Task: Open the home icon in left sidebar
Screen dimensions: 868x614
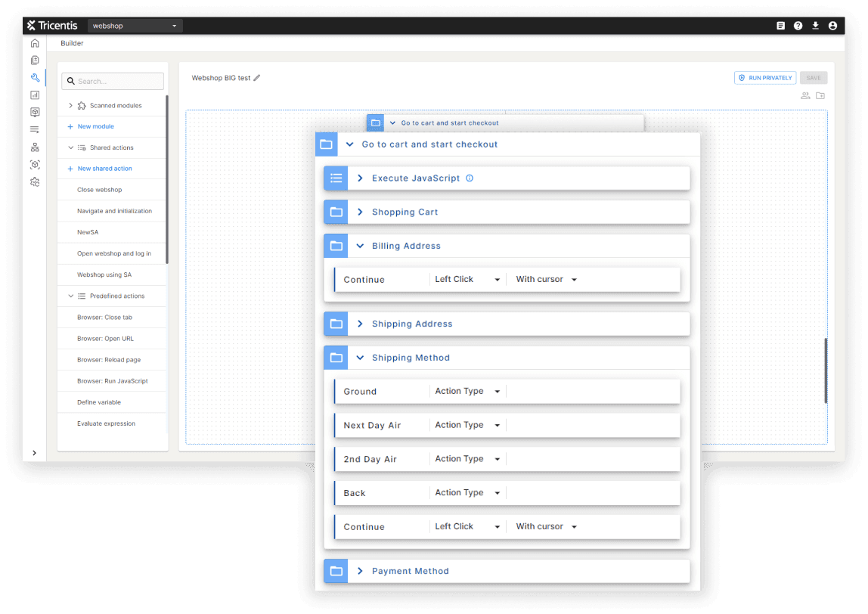Action: pyautogui.click(x=35, y=43)
